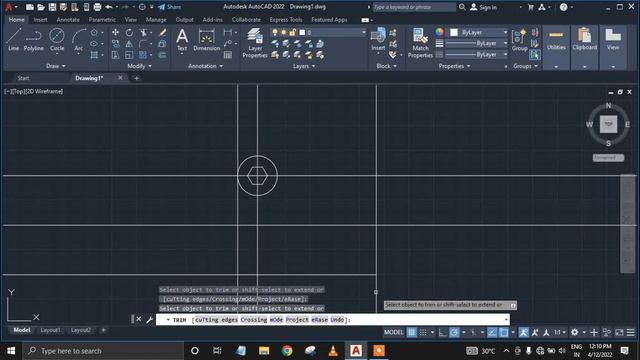Activate the Array tool
The image size is (640, 360).
(x=143, y=55)
